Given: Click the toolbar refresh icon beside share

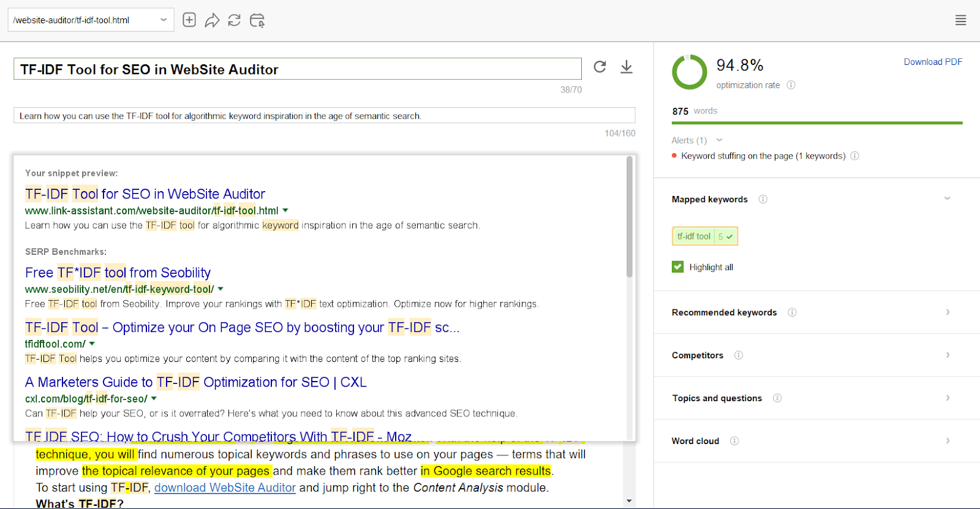Looking at the screenshot, I should [x=234, y=20].
